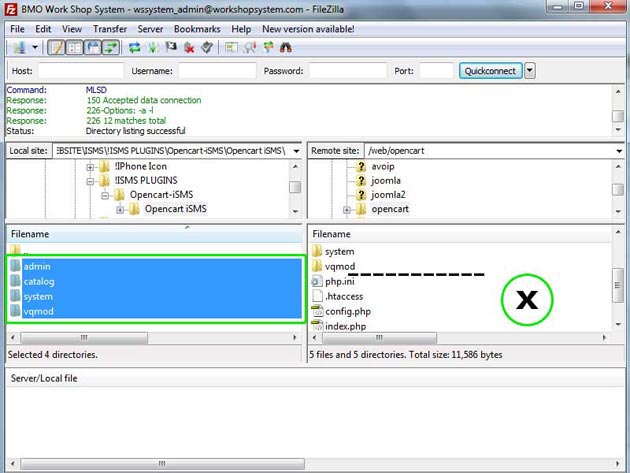Select !ISMS PLUGINS folder in local tree
The width and height of the screenshot is (630, 473).
pos(146,180)
